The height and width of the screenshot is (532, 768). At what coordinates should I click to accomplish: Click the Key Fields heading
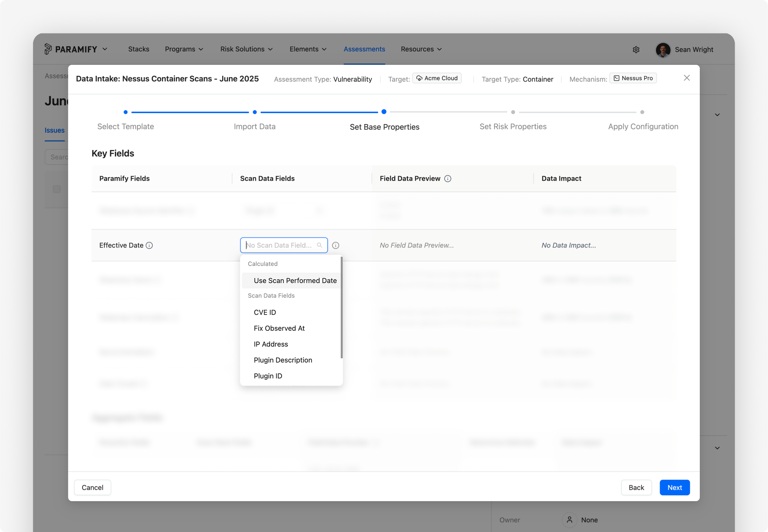[x=113, y=153]
